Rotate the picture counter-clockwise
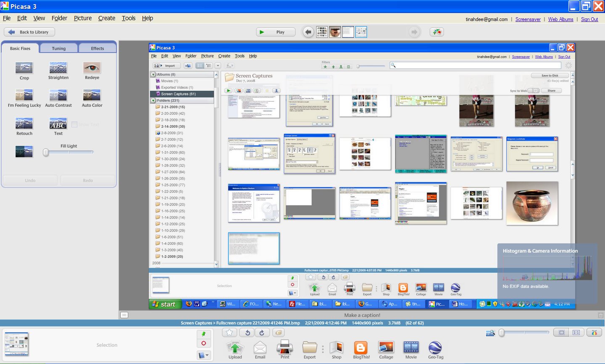The height and width of the screenshot is (364, 605). [x=247, y=333]
